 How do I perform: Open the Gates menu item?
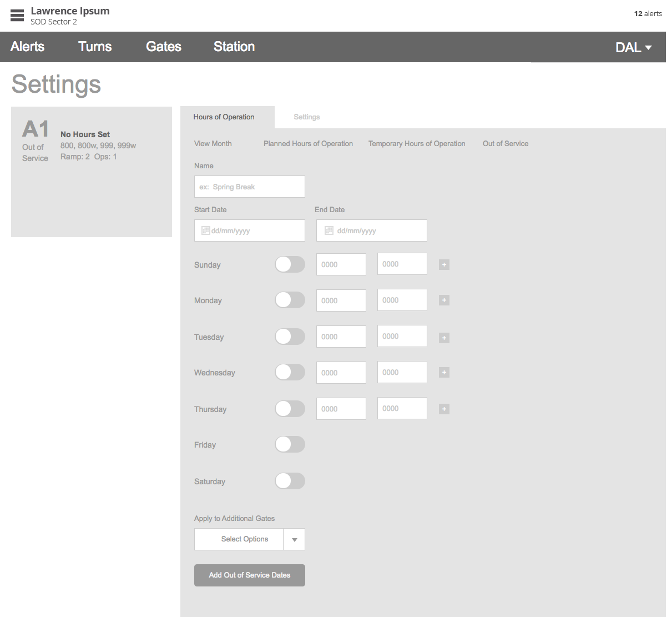click(x=164, y=47)
